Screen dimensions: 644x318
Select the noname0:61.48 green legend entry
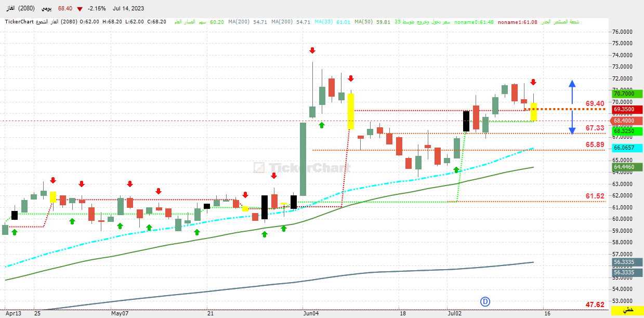tap(474, 22)
